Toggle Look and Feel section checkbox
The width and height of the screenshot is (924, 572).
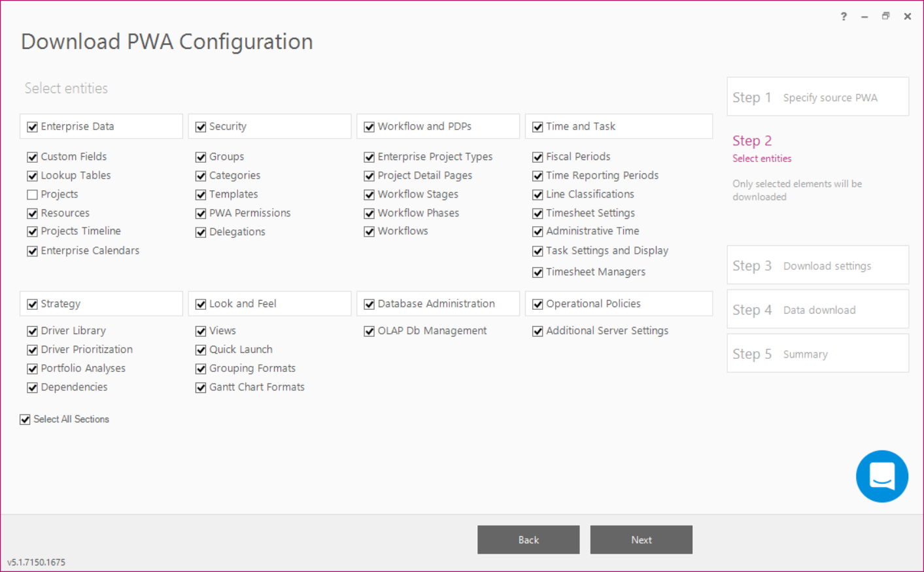(x=201, y=304)
